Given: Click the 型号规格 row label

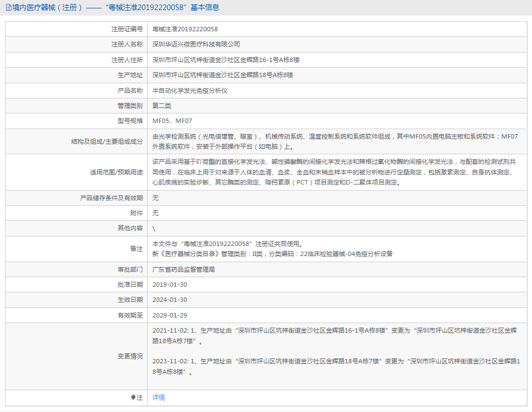Looking at the screenshot, I should [x=130, y=121].
